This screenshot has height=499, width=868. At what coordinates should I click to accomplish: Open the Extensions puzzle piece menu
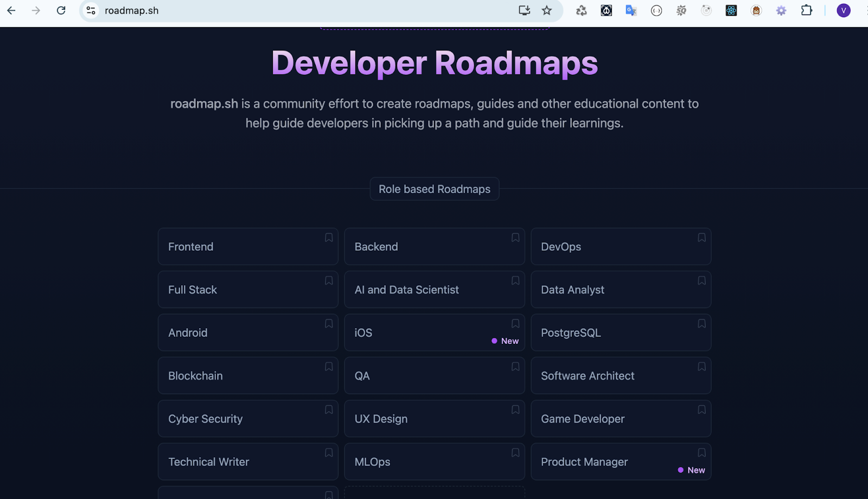(807, 10)
